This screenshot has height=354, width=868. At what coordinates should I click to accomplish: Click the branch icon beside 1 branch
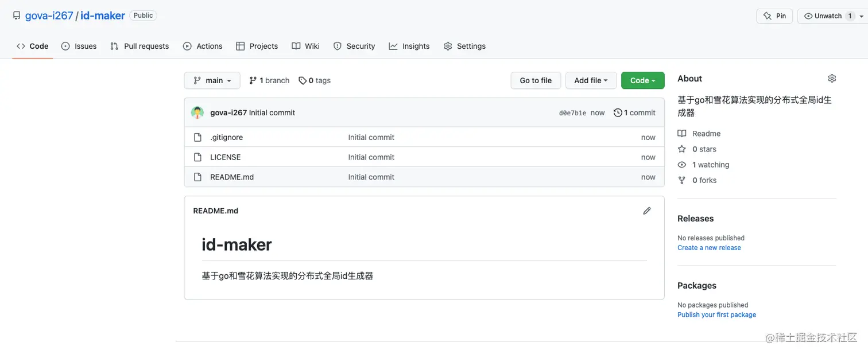(253, 80)
